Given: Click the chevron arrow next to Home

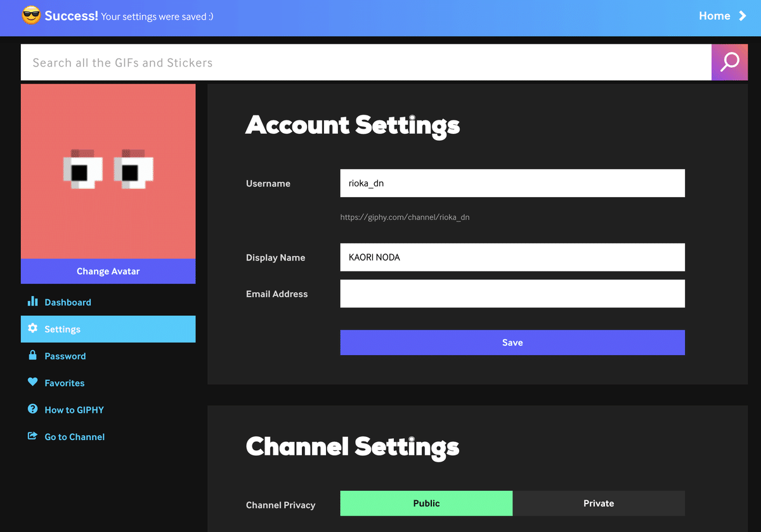Looking at the screenshot, I should tap(742, 16).
